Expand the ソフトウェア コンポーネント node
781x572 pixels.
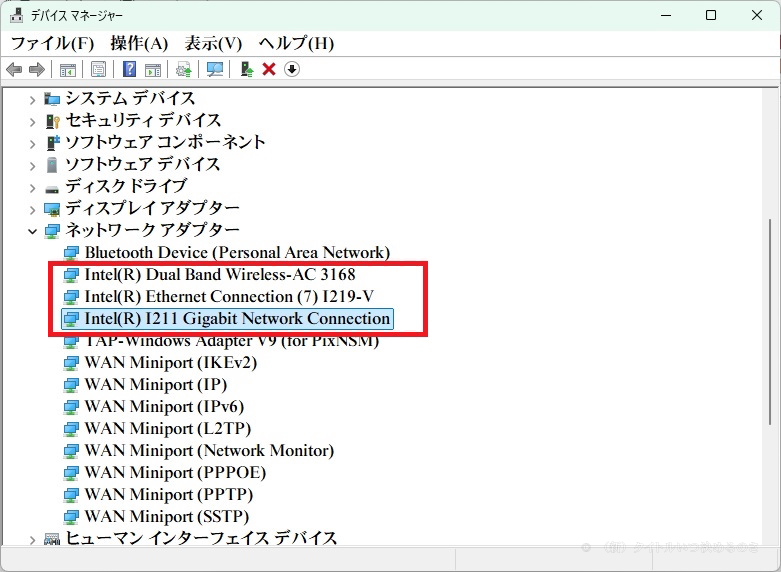[x=32, y=144]
